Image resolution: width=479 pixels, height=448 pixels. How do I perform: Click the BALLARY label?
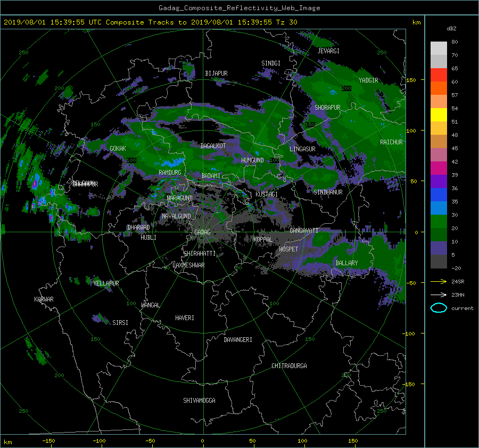(346, 263)
